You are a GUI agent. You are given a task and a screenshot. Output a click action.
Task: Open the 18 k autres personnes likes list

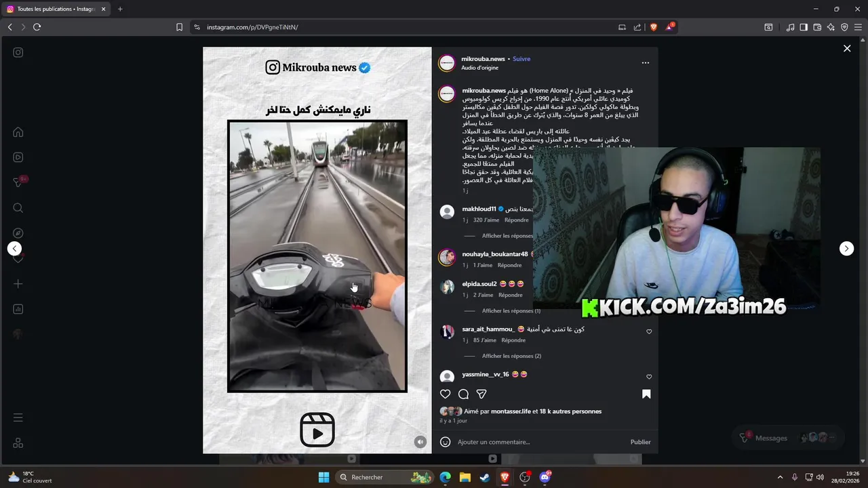pos(570,411)
